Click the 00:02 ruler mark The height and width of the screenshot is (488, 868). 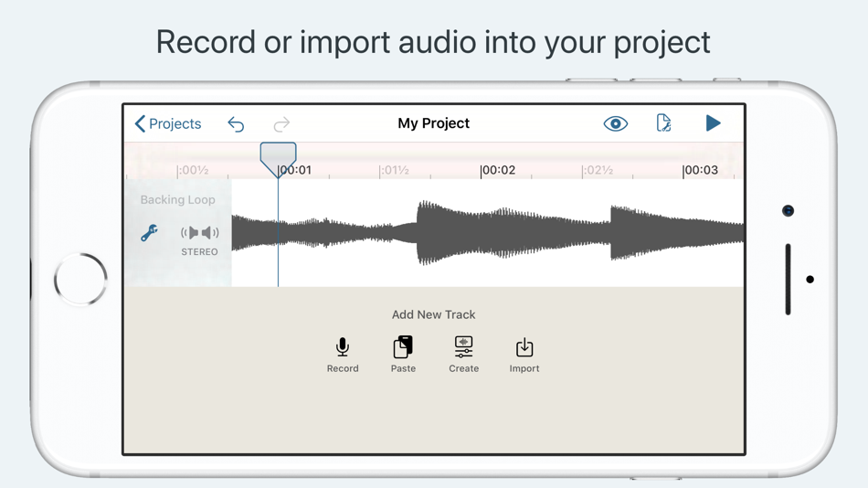coord(498,170)
